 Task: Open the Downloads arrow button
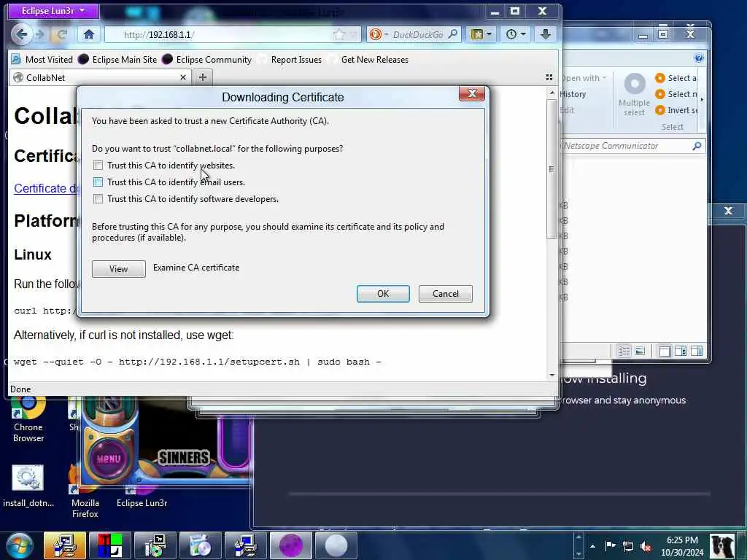click(x=546, y=34)
